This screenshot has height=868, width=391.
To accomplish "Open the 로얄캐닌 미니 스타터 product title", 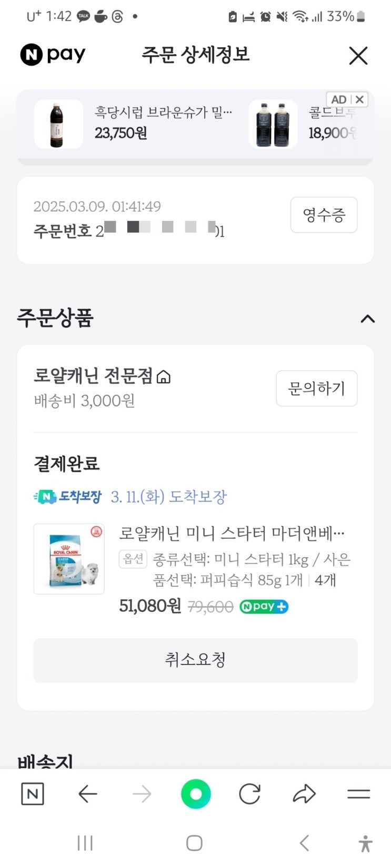I will pyautogui.click(x=232, y=533).
